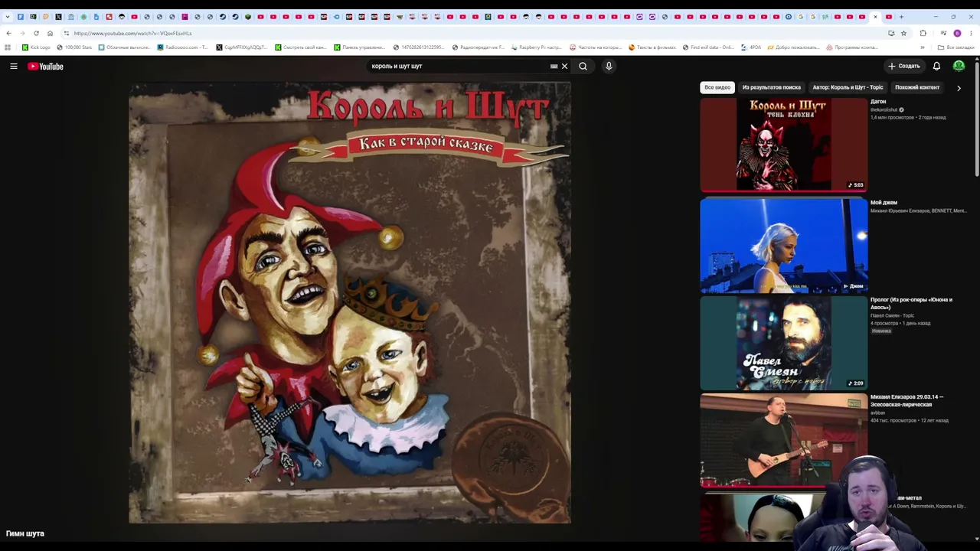This screenshot has width=980, height=551.
Task: Select the Похожий контент chip
Action: pos(917,87)
